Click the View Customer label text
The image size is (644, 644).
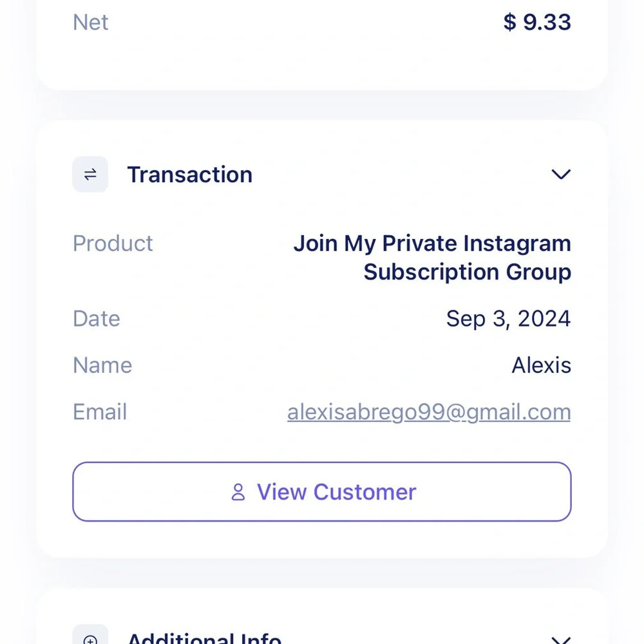(x=336, y=491)
